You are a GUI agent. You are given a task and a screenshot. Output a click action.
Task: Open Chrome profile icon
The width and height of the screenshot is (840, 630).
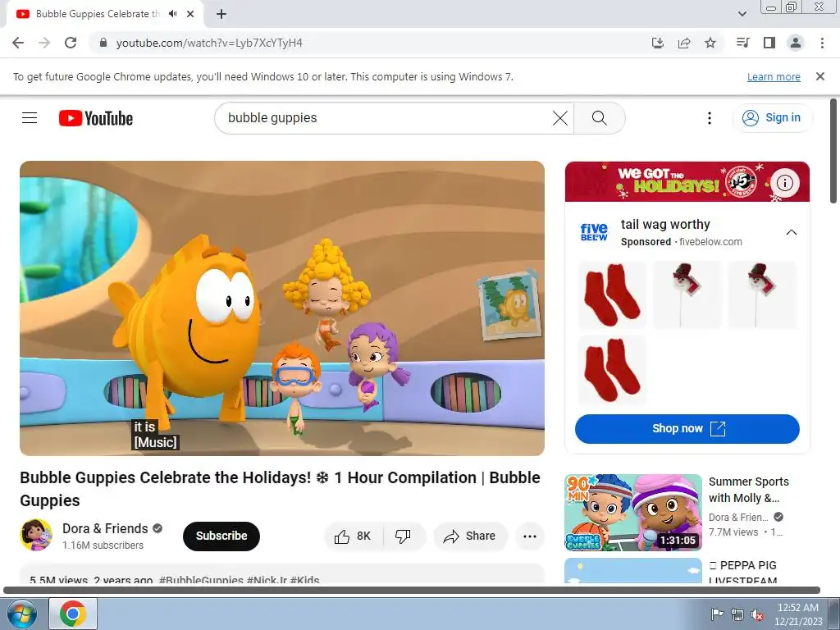(x=796, y=43)
